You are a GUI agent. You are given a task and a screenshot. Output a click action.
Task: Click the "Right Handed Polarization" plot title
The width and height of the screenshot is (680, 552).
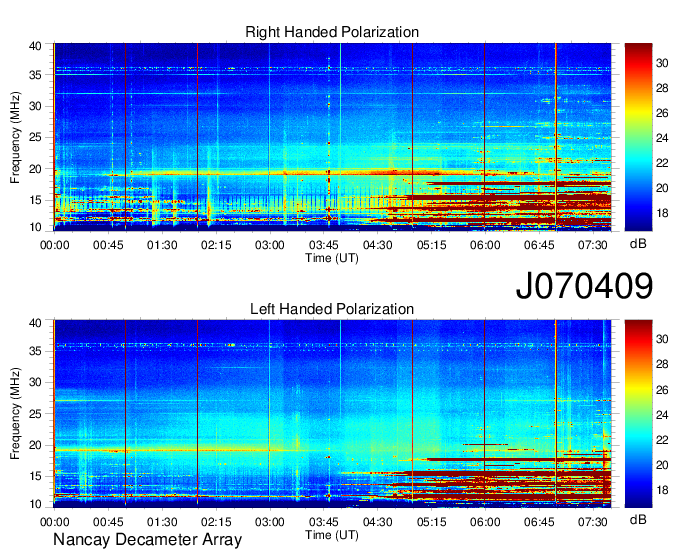[x=332, y=32]
